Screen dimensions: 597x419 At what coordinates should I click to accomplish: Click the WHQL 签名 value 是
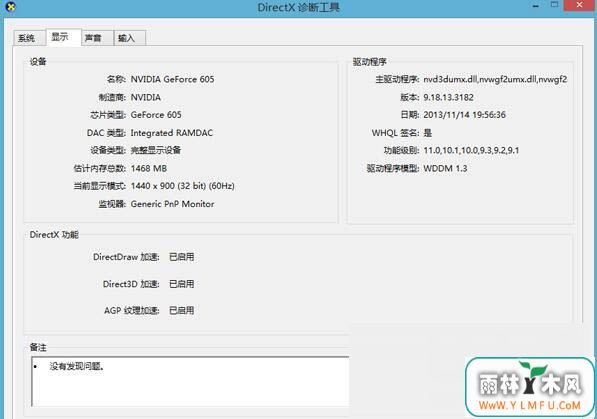point(428,133)
